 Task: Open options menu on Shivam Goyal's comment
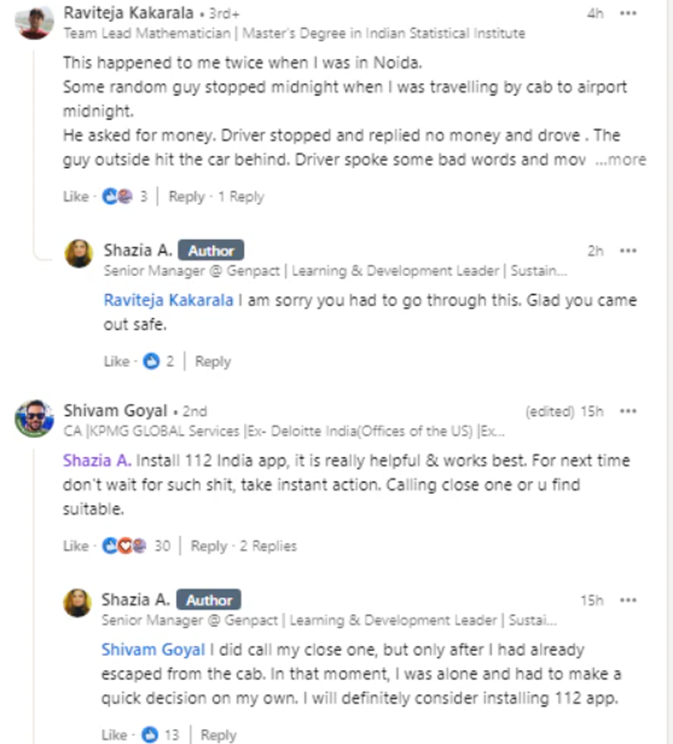tap(628, 411)
